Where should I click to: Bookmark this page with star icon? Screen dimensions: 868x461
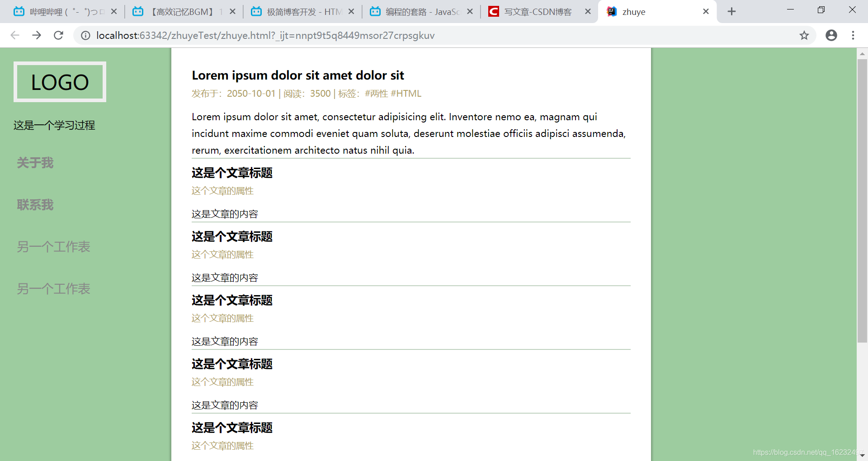click(804, 35)
